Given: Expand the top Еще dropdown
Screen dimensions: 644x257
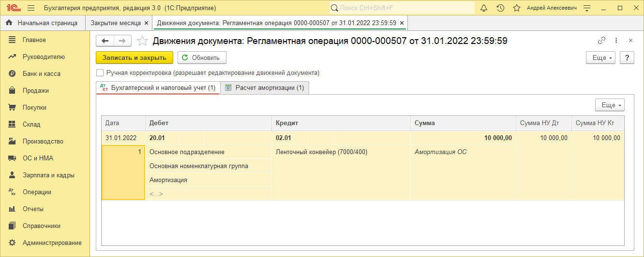Looking at the screenshot, I should 600,58.
